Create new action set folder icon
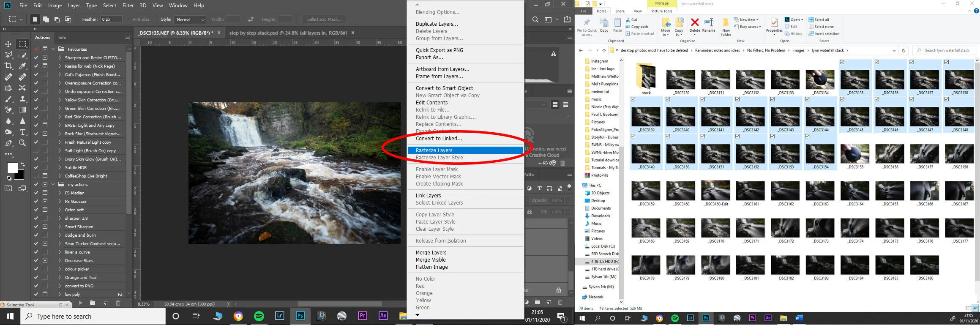 tap(92, 303)
